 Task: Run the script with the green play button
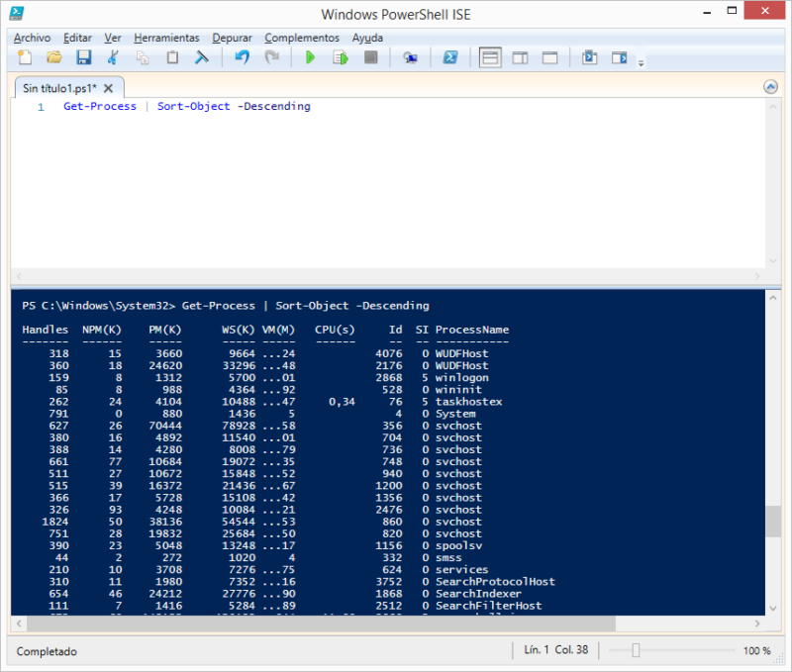pos(310,57)
